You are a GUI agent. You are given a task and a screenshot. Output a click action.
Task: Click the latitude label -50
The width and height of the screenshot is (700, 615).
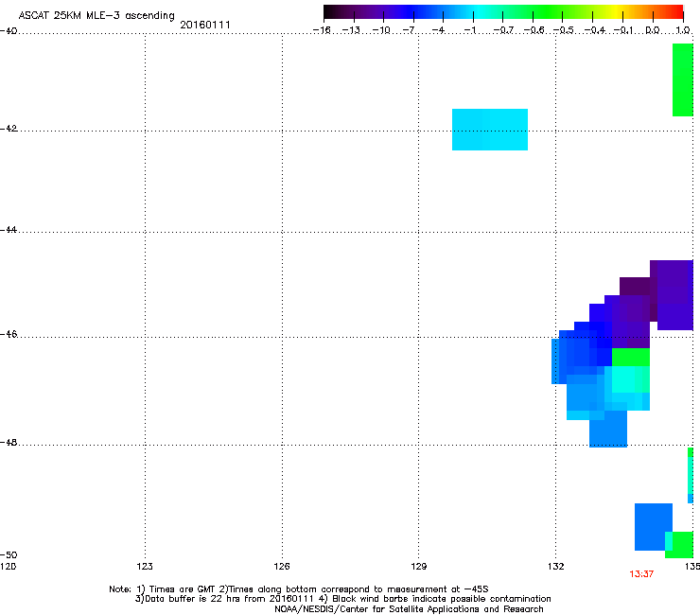(9, 555)
